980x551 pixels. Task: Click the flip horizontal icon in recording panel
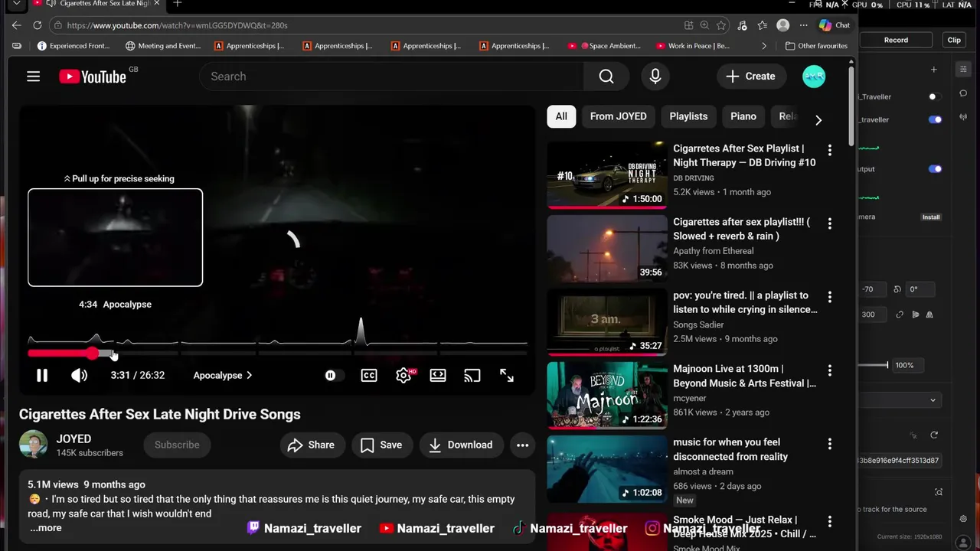click(929, 315)
